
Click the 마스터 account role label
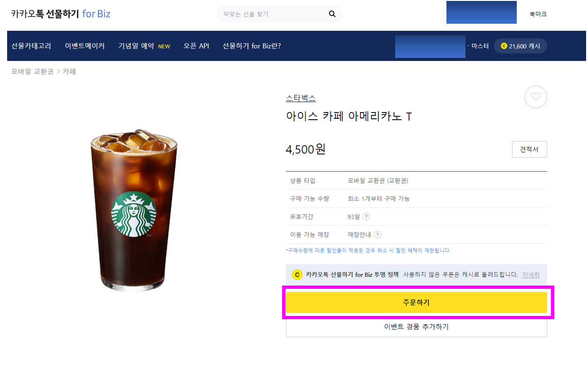point(480,46)
